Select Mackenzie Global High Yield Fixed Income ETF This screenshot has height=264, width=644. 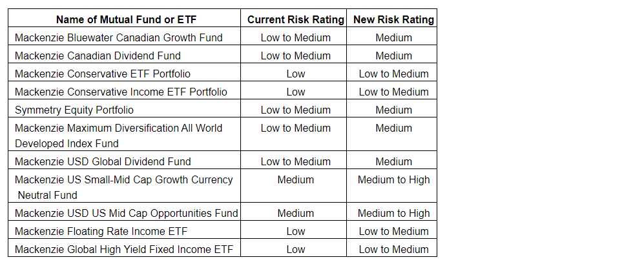coord(124,249)
